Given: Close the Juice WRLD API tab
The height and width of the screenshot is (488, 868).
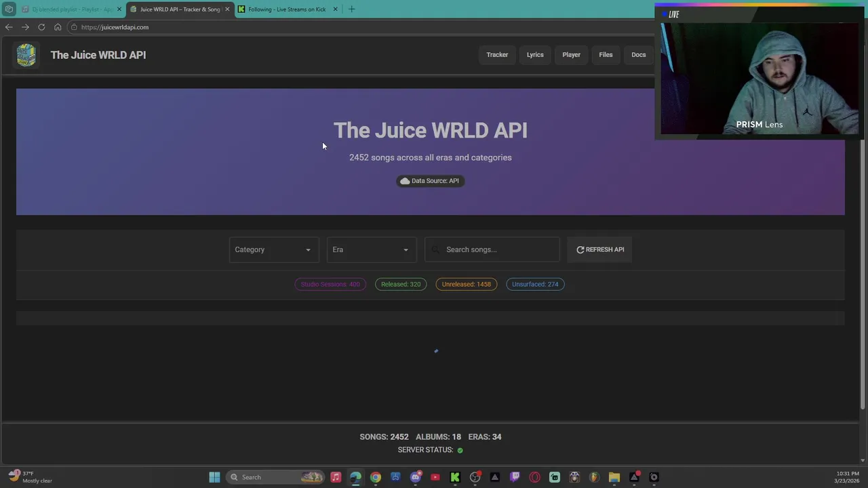Looking at the screenshot, I should pos(227,9).
